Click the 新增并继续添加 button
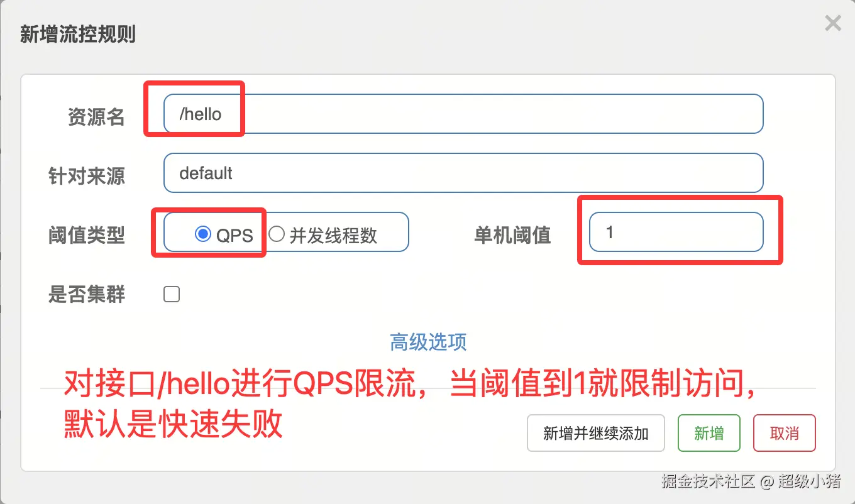The image size is (855, 504). pyautogui.click(x=596, y=433)
